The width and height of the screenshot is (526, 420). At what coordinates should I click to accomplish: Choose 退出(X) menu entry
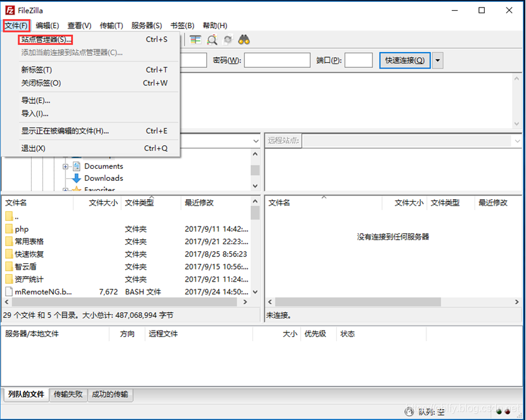pyautogui.click(x=91, y=148)
